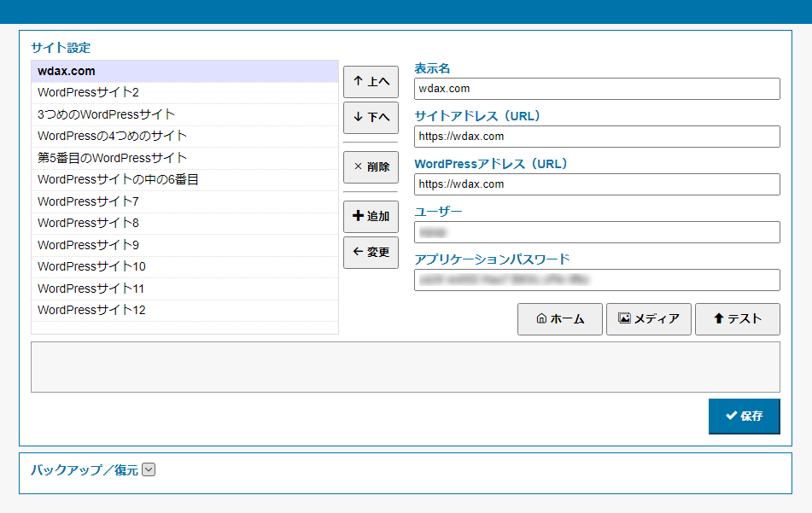Click the 保存 save button
The width and height of the screenshot is (812, 513).
click(x=744, y=417)
